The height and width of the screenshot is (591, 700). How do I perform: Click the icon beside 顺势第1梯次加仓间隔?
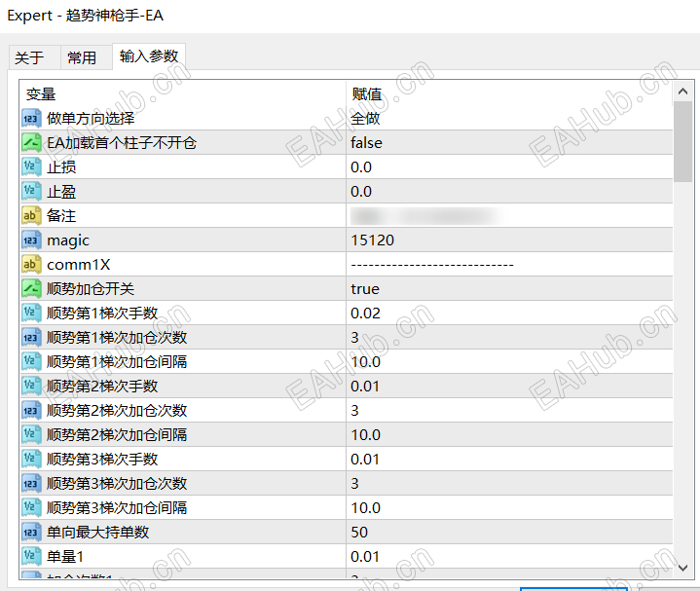click(x=31, y=361)
